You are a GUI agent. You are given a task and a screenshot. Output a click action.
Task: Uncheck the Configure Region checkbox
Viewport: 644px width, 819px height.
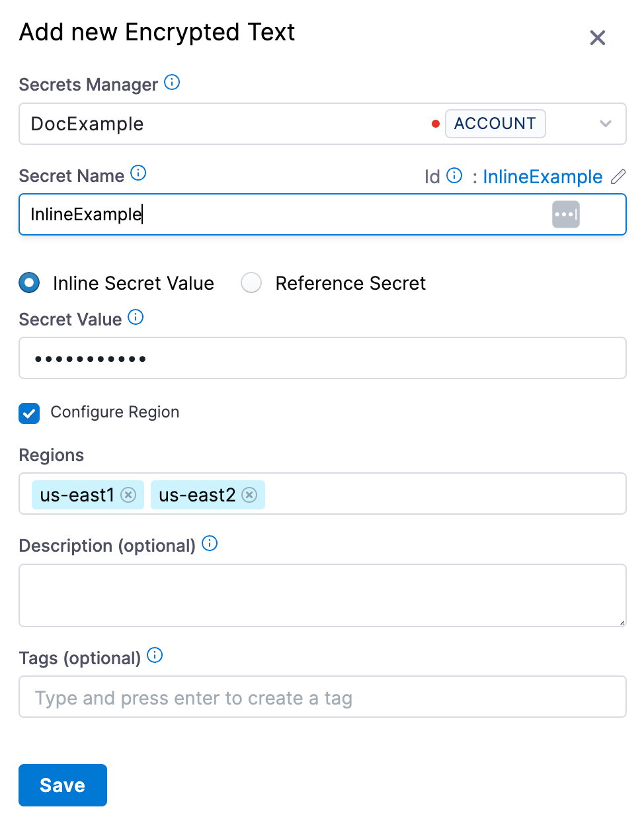[29, 413]
